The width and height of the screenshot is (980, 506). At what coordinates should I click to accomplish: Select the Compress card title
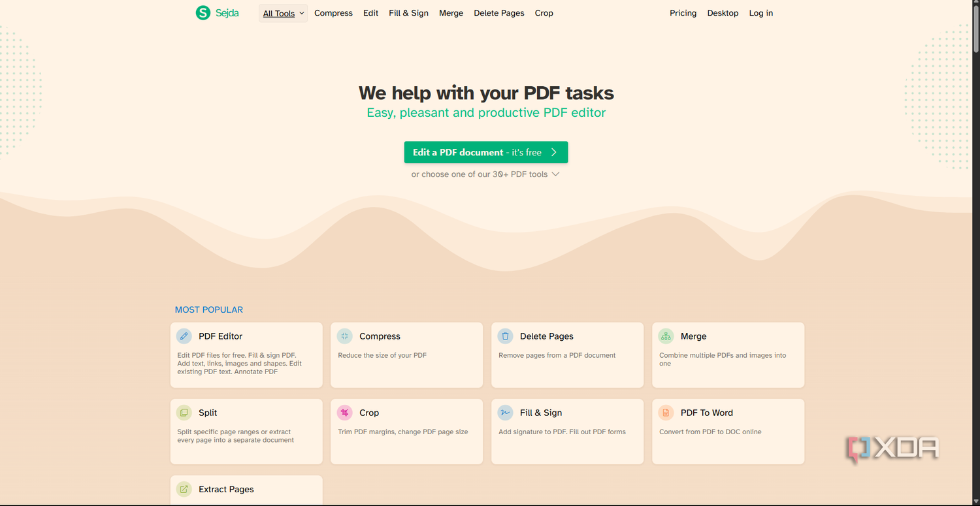pos(380,336)
